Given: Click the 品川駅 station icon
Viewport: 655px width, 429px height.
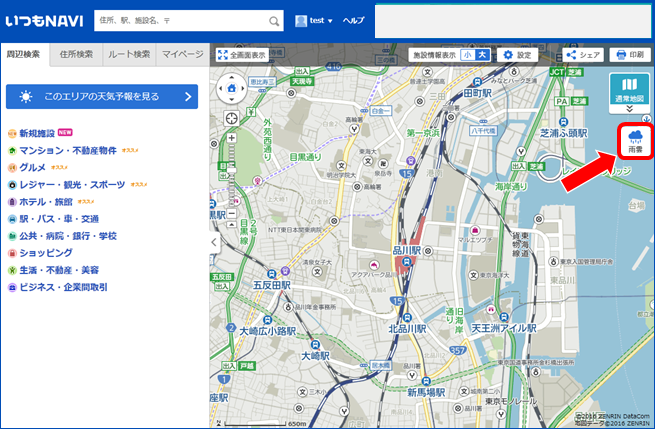Looking at the screenshot, I should pyautogui.click(x=406, y=262).
